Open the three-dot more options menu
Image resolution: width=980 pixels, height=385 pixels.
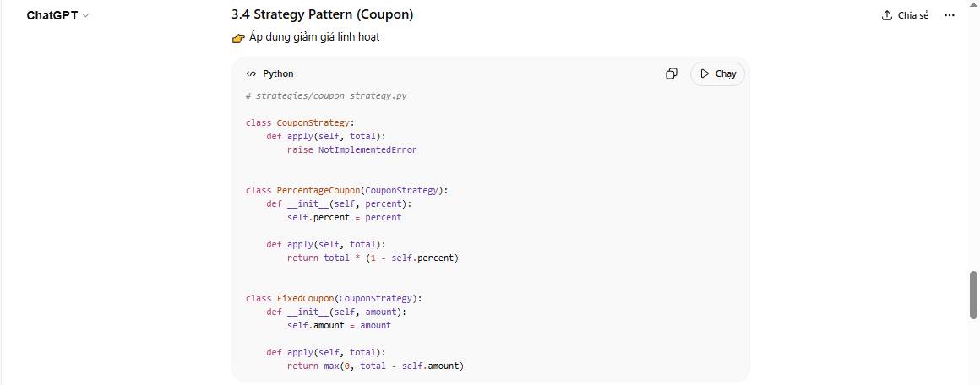tap(949, 15)
